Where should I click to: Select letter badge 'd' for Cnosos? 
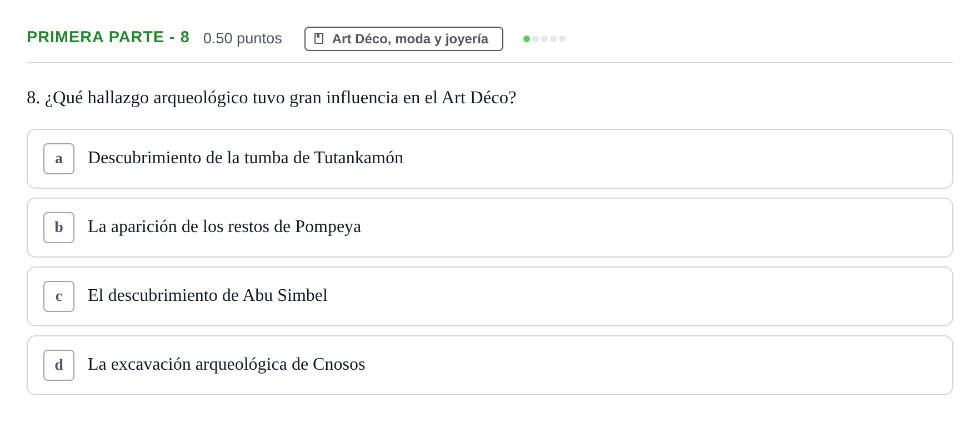(59, 365)
